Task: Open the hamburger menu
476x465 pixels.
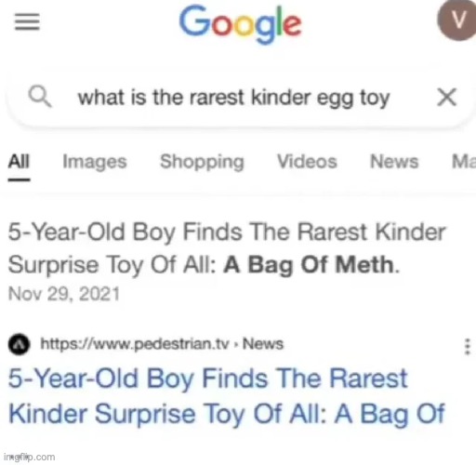Action: 27,22
